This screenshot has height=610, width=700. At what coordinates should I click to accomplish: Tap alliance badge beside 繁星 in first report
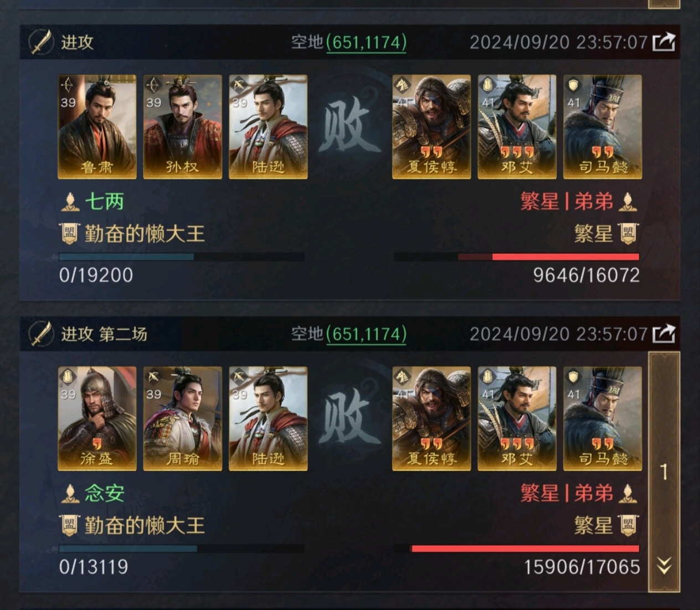click(x=628, y=233)
